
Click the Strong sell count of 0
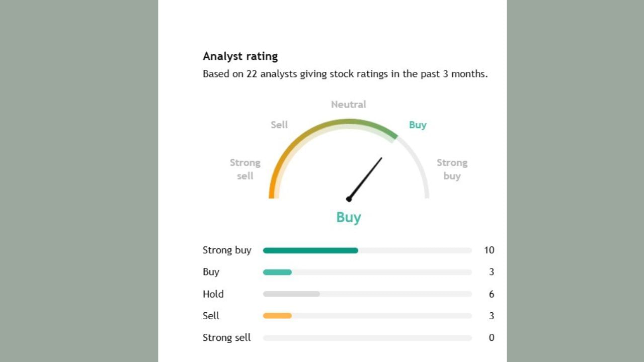(x=492, y=338)
